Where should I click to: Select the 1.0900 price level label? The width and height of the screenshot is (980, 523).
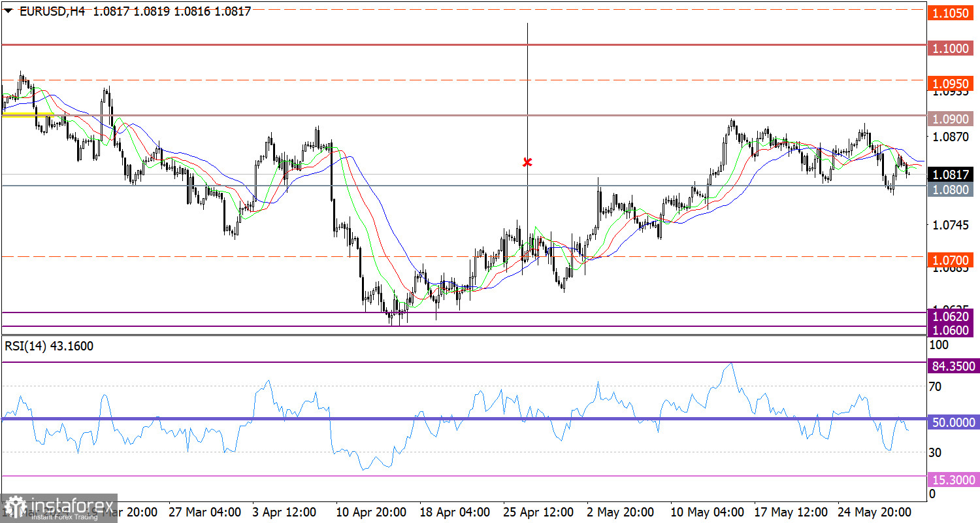(x=951, y=118)
